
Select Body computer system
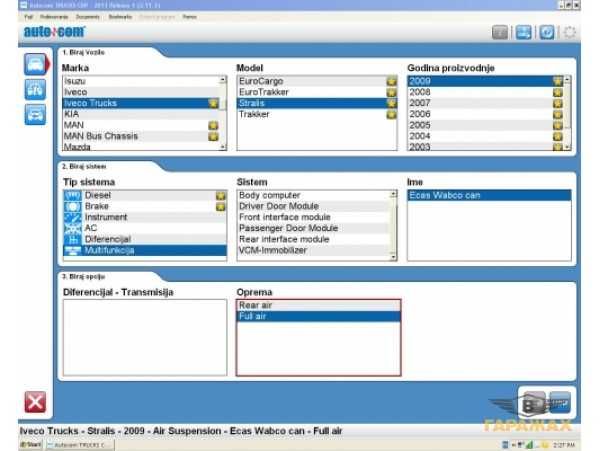[313, 195]
